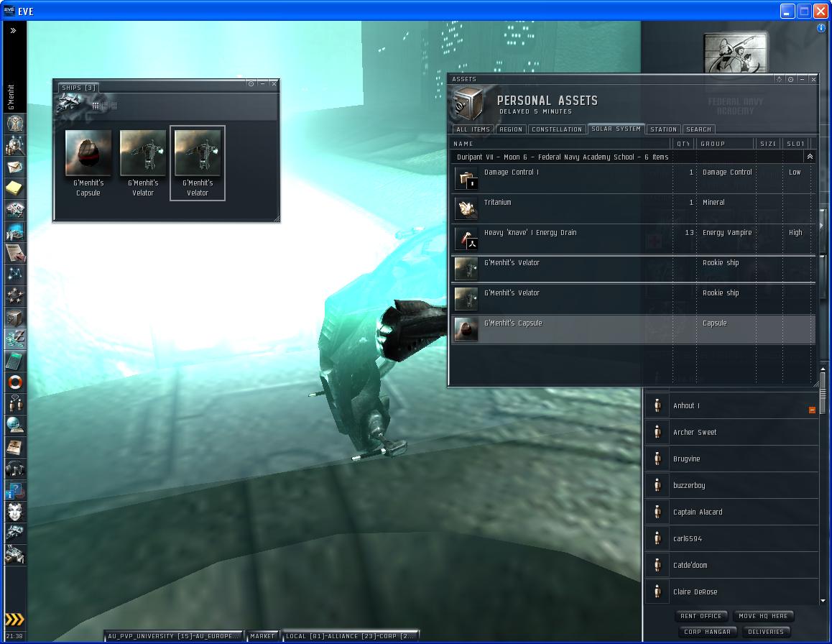
Task: Select G'Menhit's Capsule in Ships window
Action: click(88, 163)
